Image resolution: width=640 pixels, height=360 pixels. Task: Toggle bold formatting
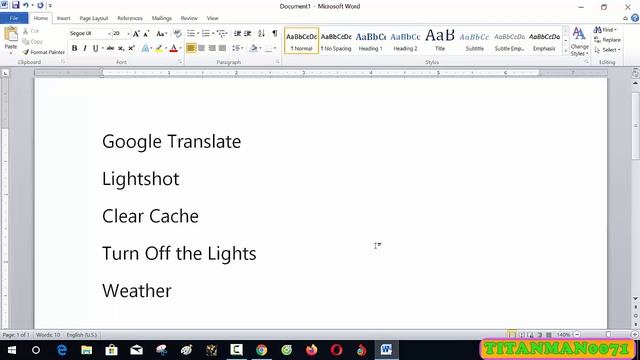pyautogui.click(x=74, y=48)
